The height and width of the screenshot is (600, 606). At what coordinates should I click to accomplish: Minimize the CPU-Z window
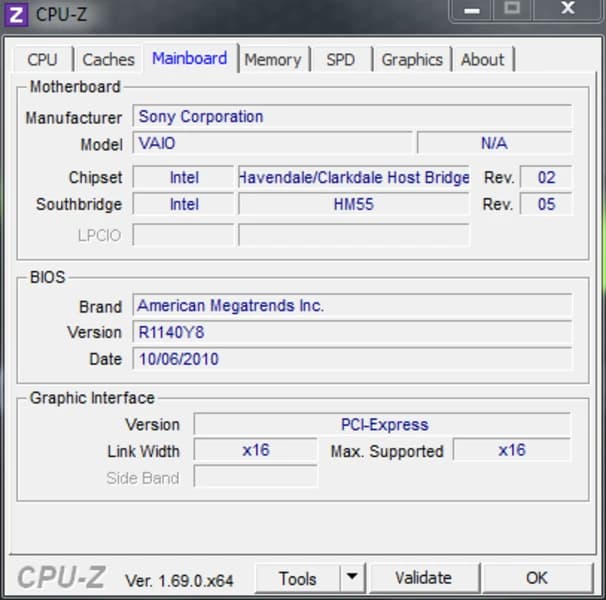tap(472, 10)
